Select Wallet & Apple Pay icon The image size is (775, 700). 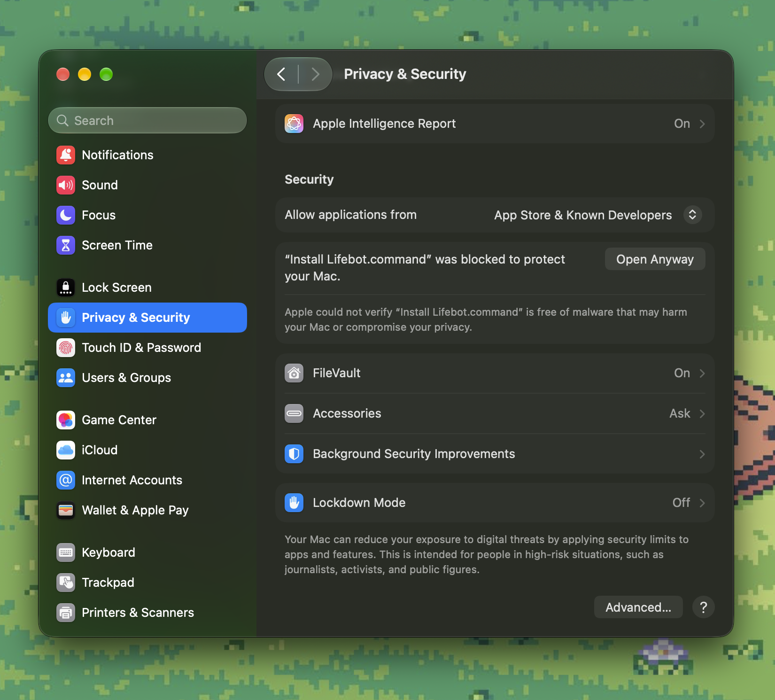pyautogui.click(x=66, y=510)
